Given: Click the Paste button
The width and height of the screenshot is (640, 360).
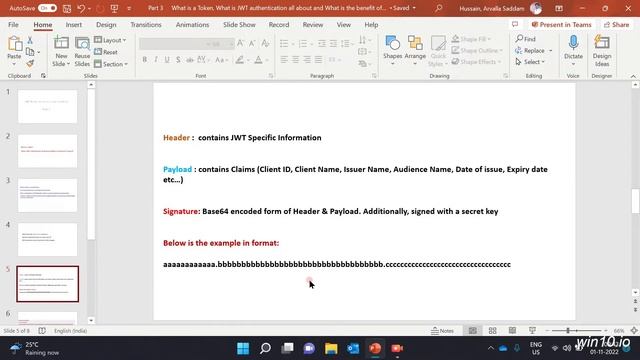Looking at the screenshot, I should coord(14,51).
